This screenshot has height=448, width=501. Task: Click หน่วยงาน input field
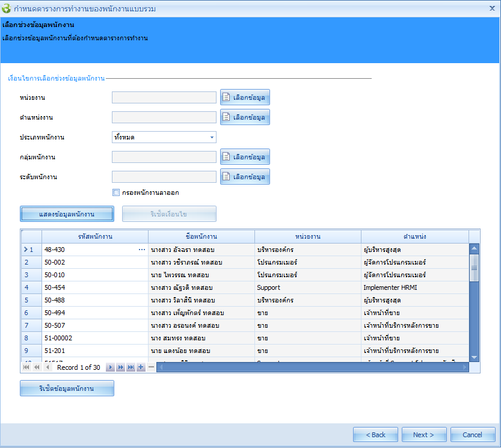[x=164, y=97]
